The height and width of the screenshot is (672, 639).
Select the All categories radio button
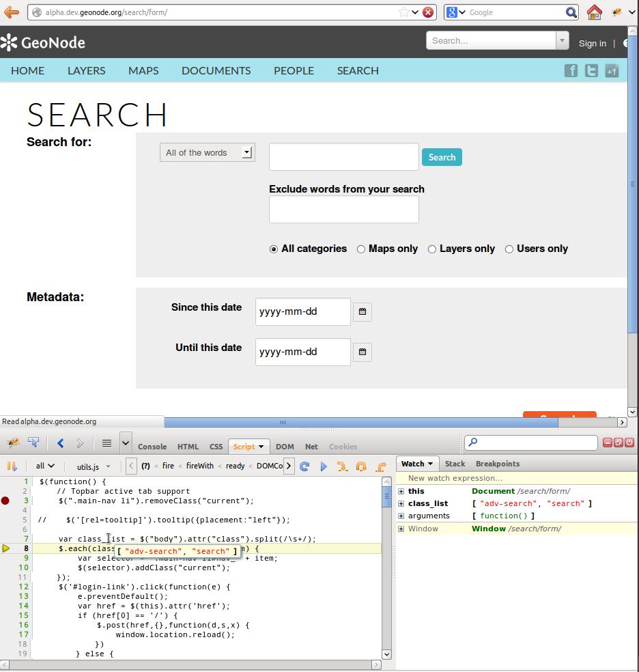274,249
